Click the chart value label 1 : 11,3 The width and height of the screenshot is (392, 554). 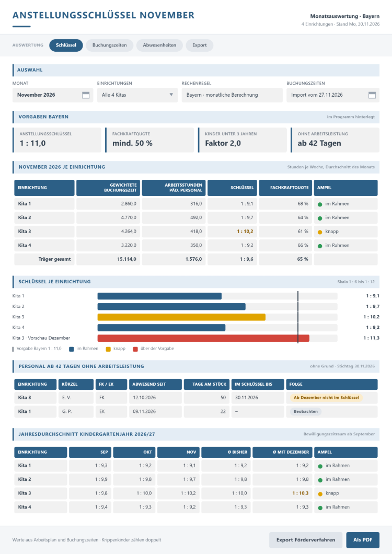pos(372,338)
